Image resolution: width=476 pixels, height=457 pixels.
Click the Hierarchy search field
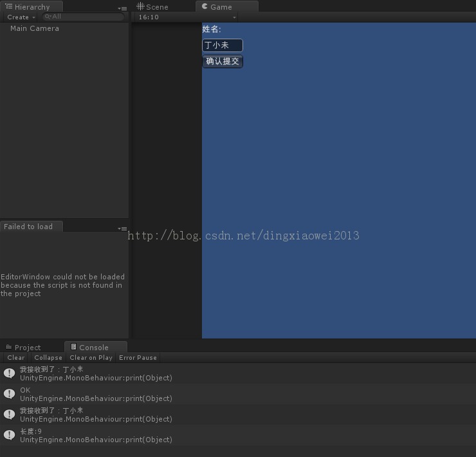click(x=83, y=17)
